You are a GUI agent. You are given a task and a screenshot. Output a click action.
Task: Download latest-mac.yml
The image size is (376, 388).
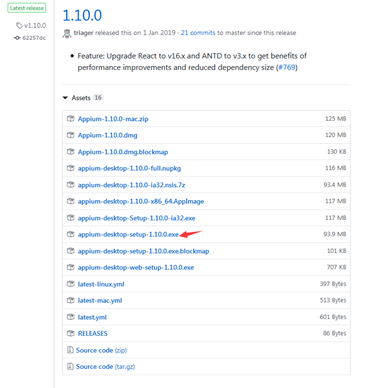coord(100,300)
